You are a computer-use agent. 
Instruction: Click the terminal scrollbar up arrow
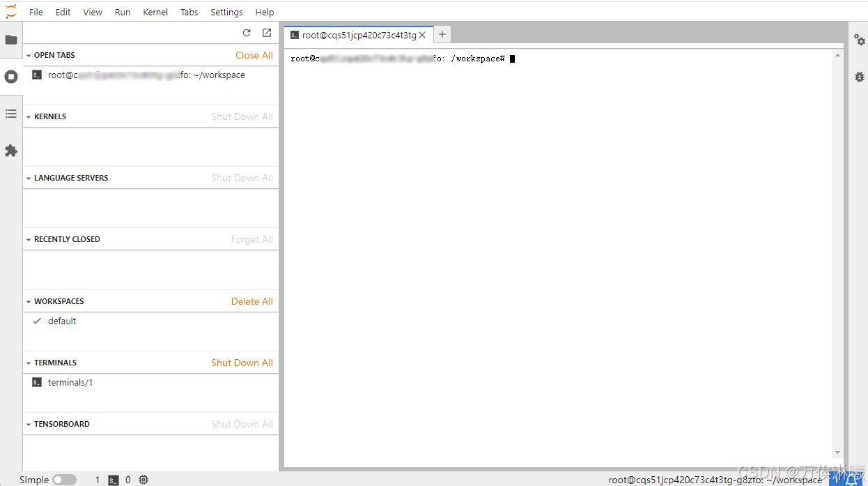click(x=837, y=54)
